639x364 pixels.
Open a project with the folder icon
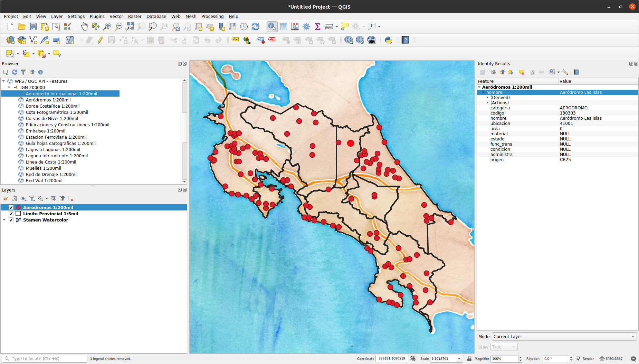[x=22, y=27]
